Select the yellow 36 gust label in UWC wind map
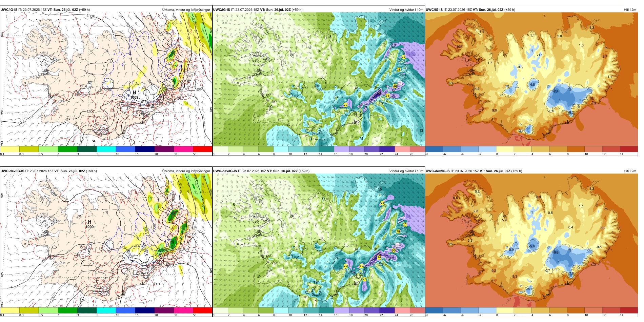Image resolution: width=644 pixels, height=322 pixels. pos(387,96)
